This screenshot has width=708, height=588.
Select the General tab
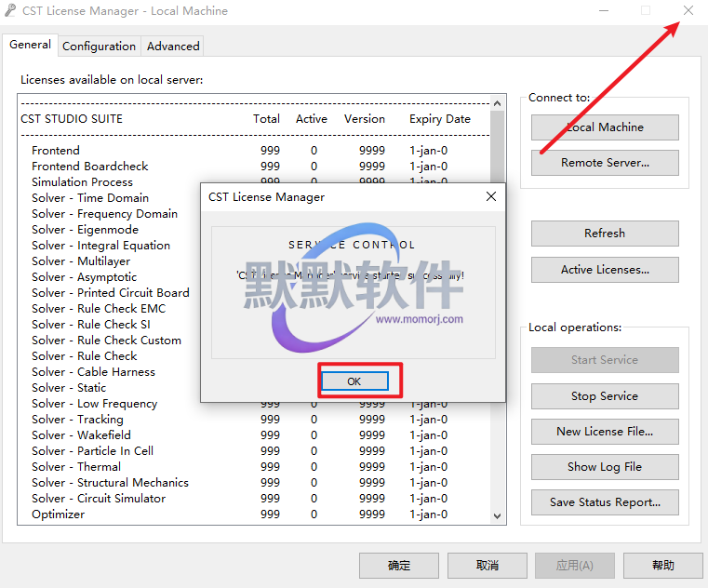[30, 45]
